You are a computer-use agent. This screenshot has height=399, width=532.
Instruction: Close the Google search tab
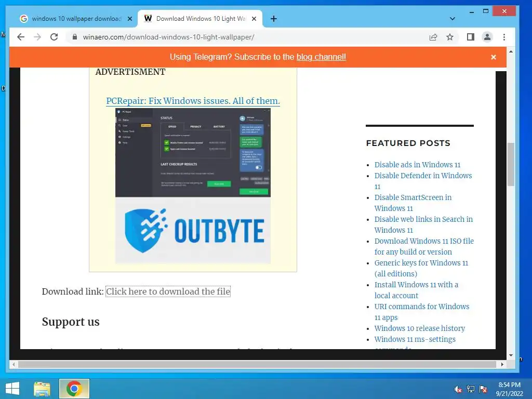(129, 19)
